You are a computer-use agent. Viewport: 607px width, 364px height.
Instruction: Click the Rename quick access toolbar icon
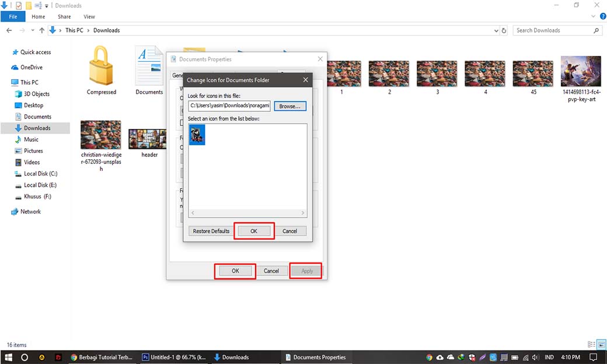[38, 5]
